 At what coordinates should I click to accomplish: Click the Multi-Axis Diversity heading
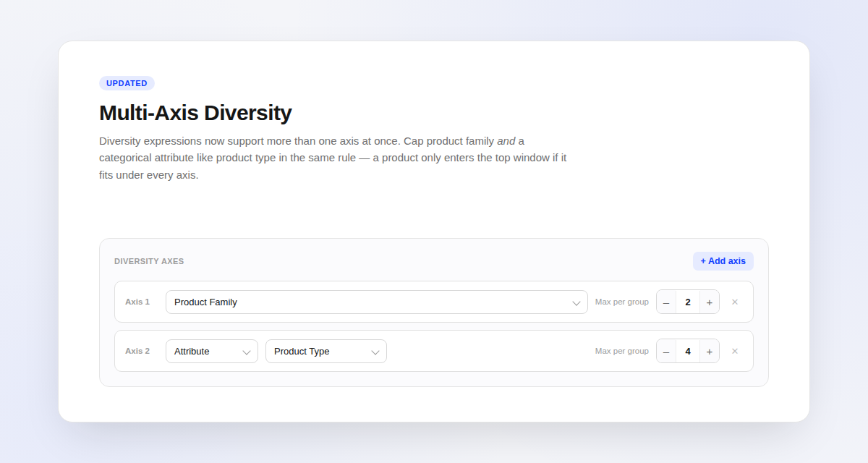click(x=195, y=113)
